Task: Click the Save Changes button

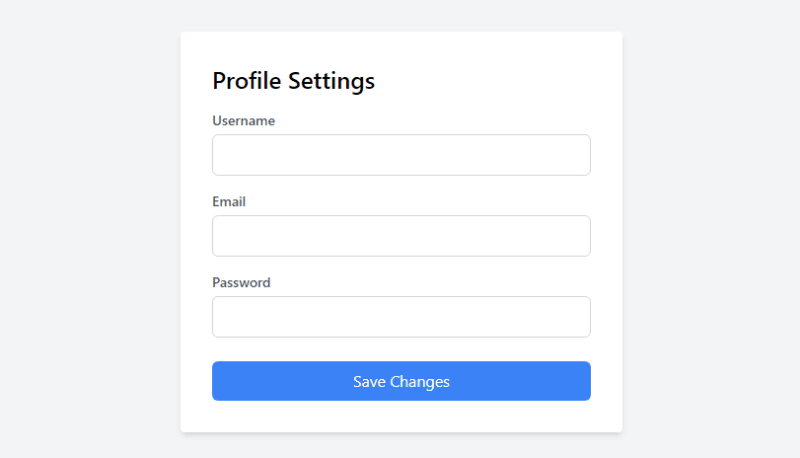Action: tap(401, 381)
